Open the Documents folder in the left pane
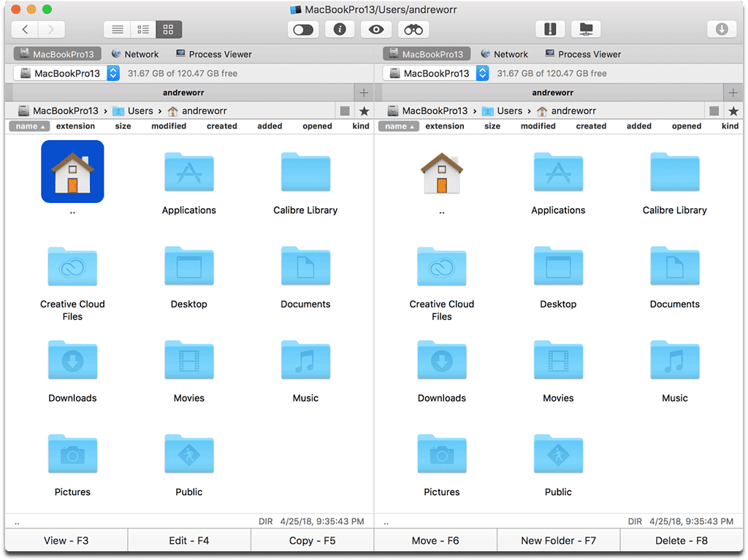The height and width of the screenshot is (560, 748). [305, 266]
